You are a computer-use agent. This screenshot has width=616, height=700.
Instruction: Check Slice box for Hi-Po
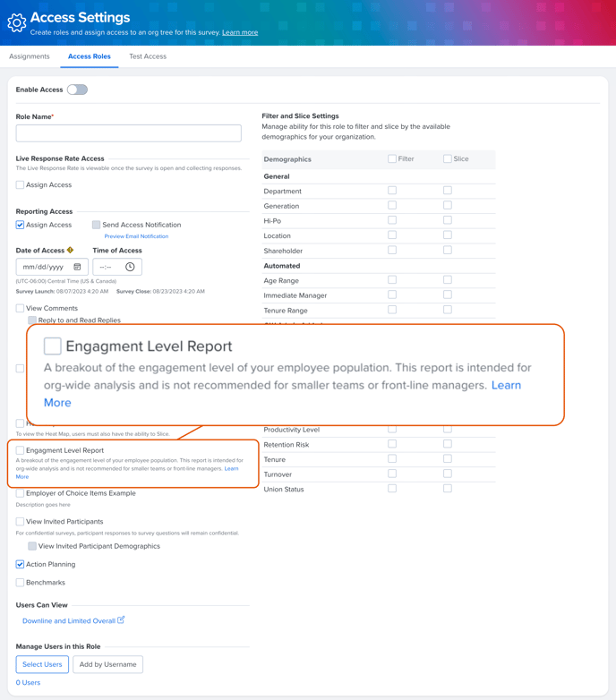(448, 220)
